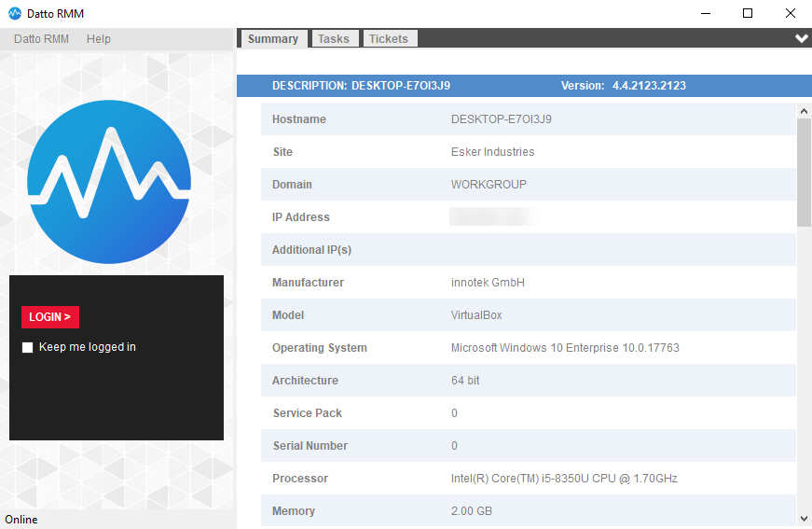This screenshot has height=529, width=812.
Task: Switch to the Tasks tab
Action: (x=334, y=39)
